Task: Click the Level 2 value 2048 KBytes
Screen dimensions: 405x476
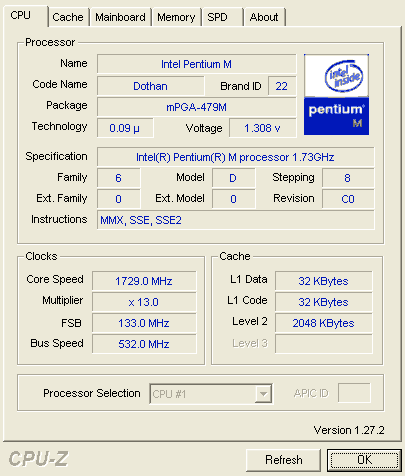Action: 323,323
